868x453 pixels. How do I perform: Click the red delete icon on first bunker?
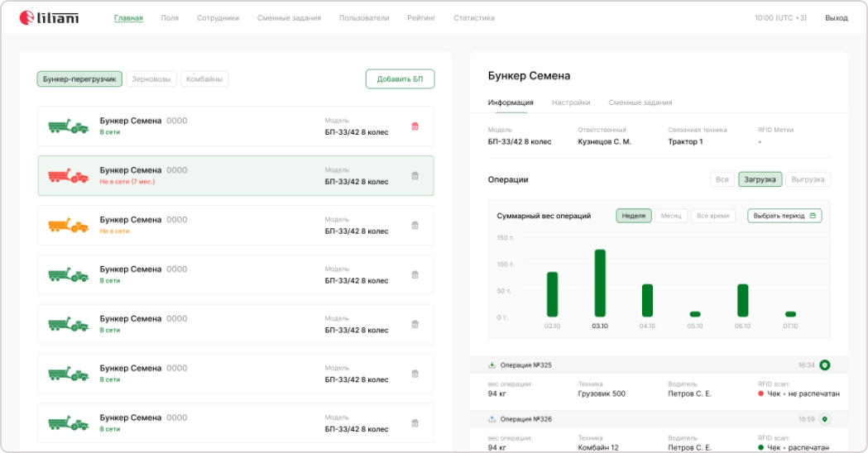(x=415, y=126)
